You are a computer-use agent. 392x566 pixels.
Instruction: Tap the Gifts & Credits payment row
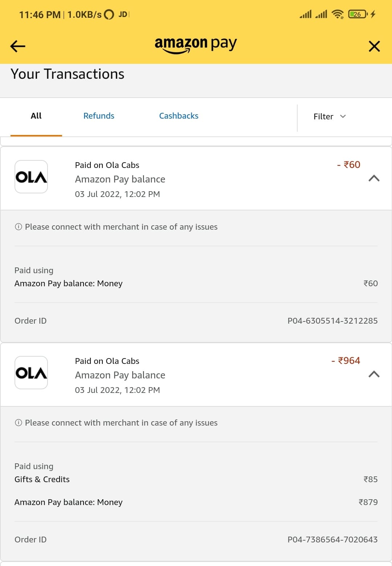pos(42,479)
